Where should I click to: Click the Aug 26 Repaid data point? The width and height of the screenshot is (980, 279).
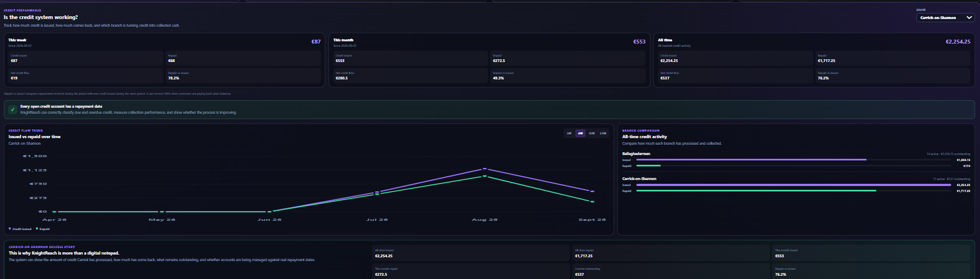pyautogui.click(x=485, y=176)
